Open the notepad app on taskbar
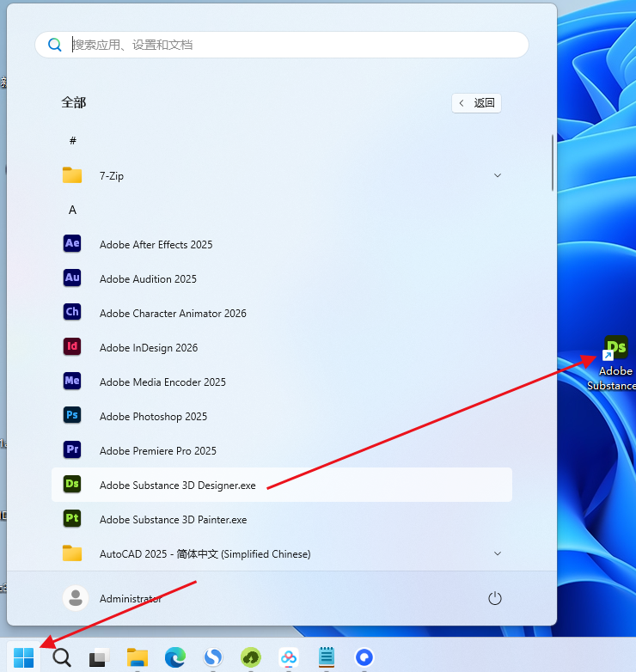 point(327,657)
